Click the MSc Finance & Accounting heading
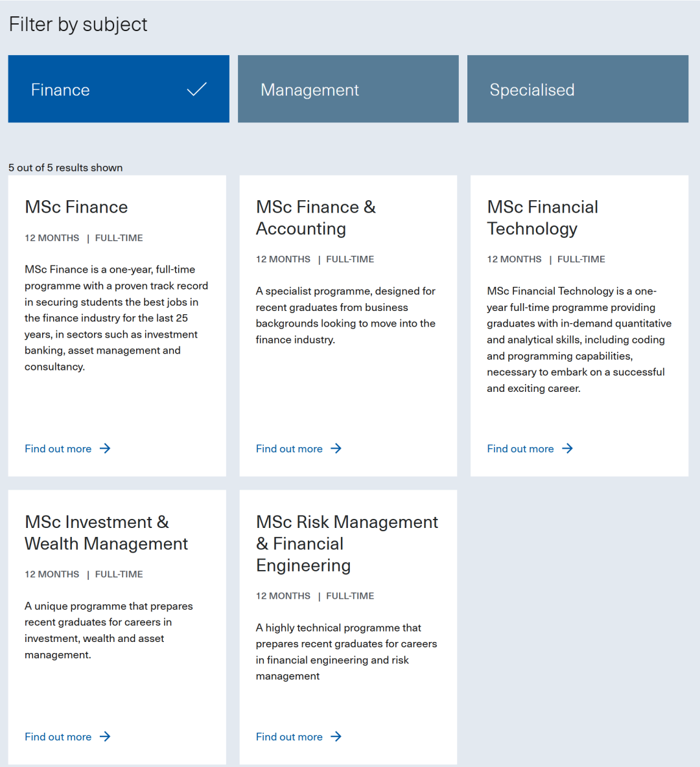 pos(316,218)
